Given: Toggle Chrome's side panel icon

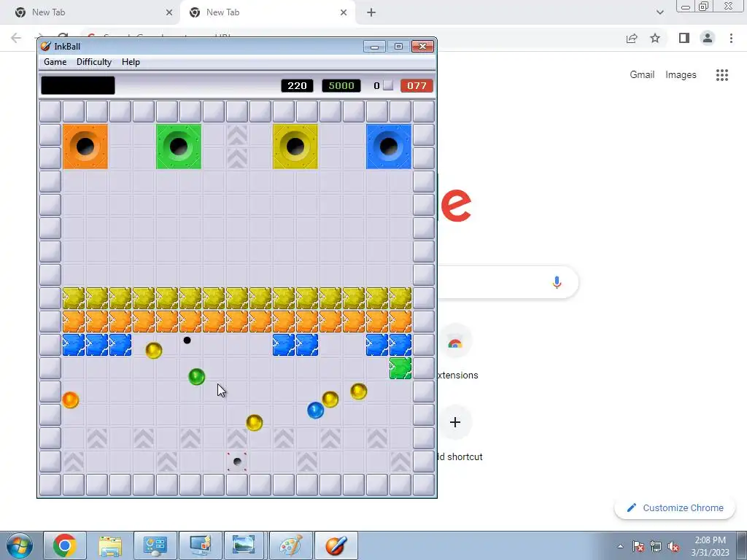Looking at the screenshot, I should click(684, 38).
